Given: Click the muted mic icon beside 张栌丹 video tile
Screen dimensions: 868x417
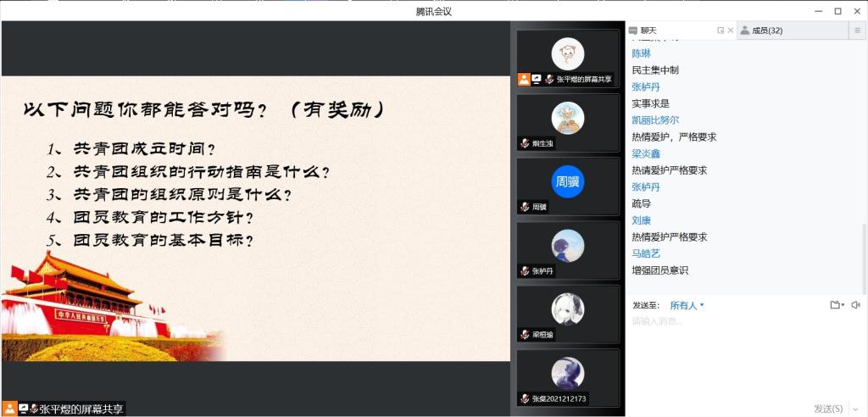Looking at the screenshot, I should 526,271.
